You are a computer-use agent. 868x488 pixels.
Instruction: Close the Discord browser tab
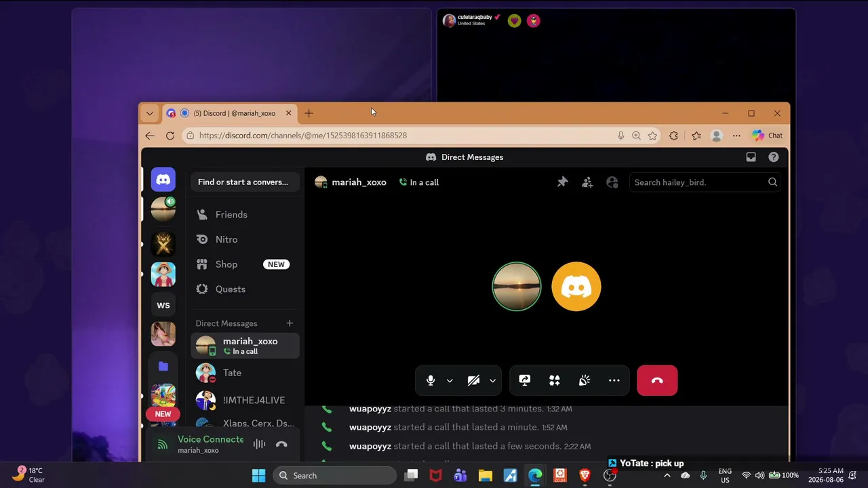(x=288, y=113)
